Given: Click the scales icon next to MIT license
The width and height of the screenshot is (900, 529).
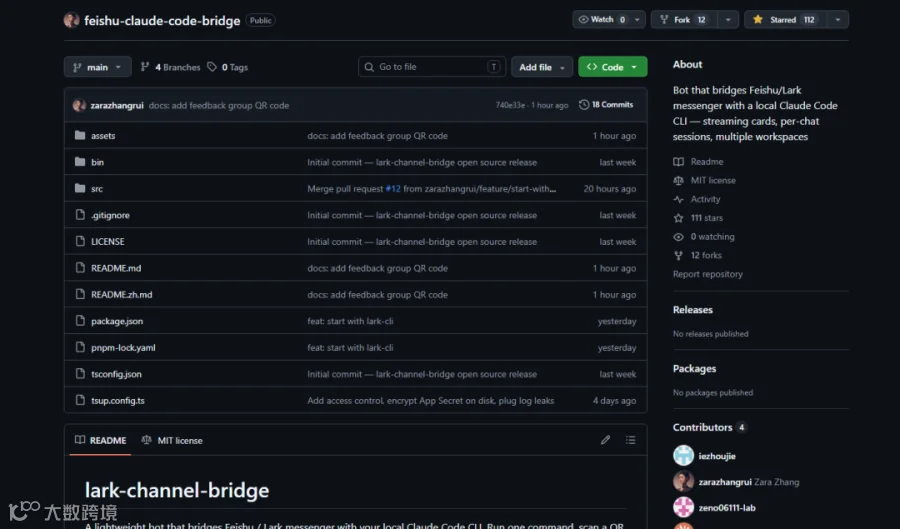Looking at the screenshot, I should click(678, 180).
